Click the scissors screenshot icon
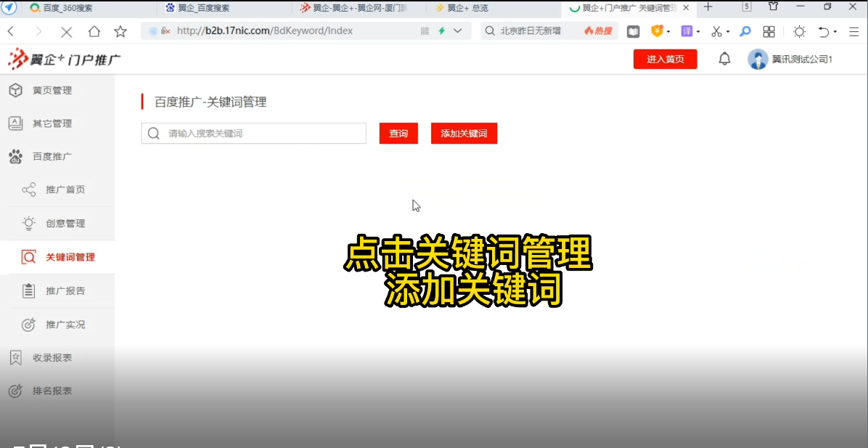 coord(716,31)
